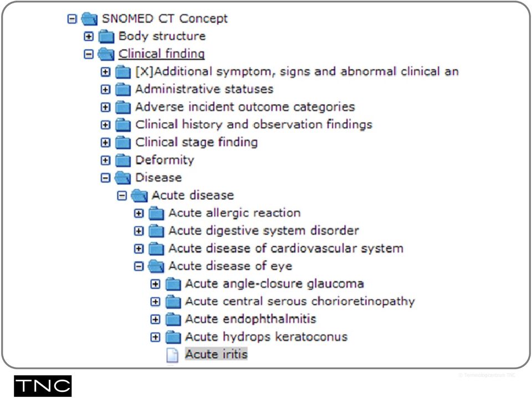Image resolution: width=532 pixels, height=398 pixels.
Task: Select the Acute iritis item
Action: [216, 354]
